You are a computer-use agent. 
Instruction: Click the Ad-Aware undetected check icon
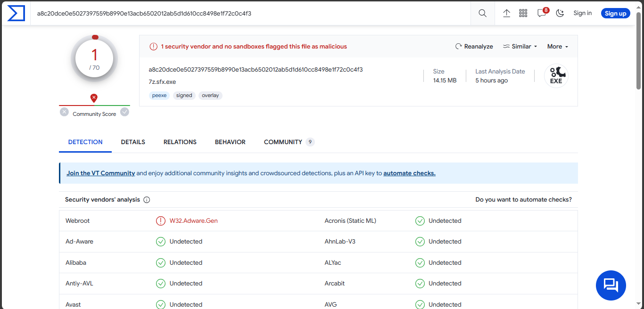pos(161,242)
